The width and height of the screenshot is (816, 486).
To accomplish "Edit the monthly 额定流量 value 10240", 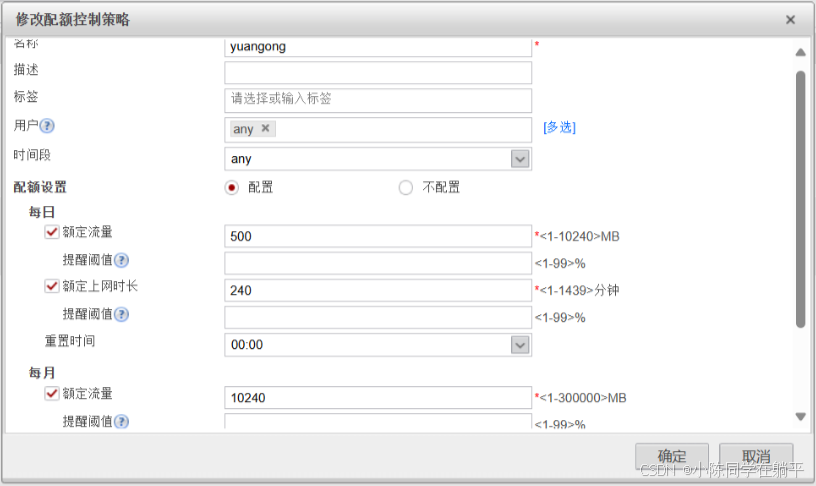I will click(378, 398).
